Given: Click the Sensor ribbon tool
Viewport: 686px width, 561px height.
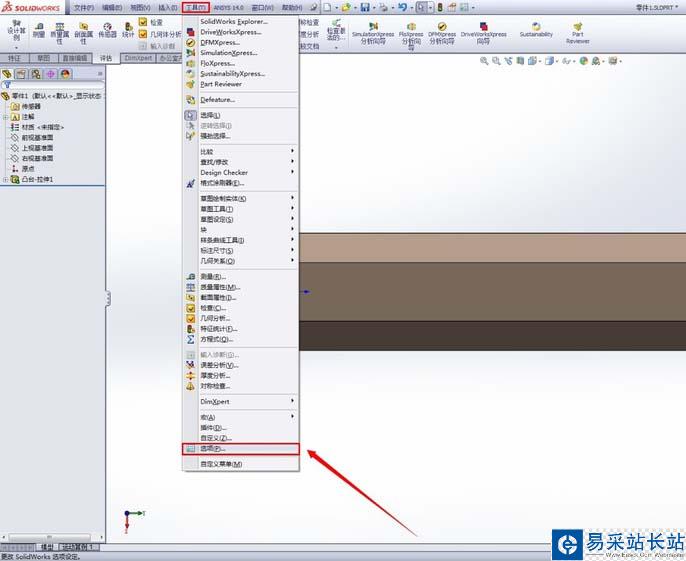Looking at the screenshot, I should [108, 31].
